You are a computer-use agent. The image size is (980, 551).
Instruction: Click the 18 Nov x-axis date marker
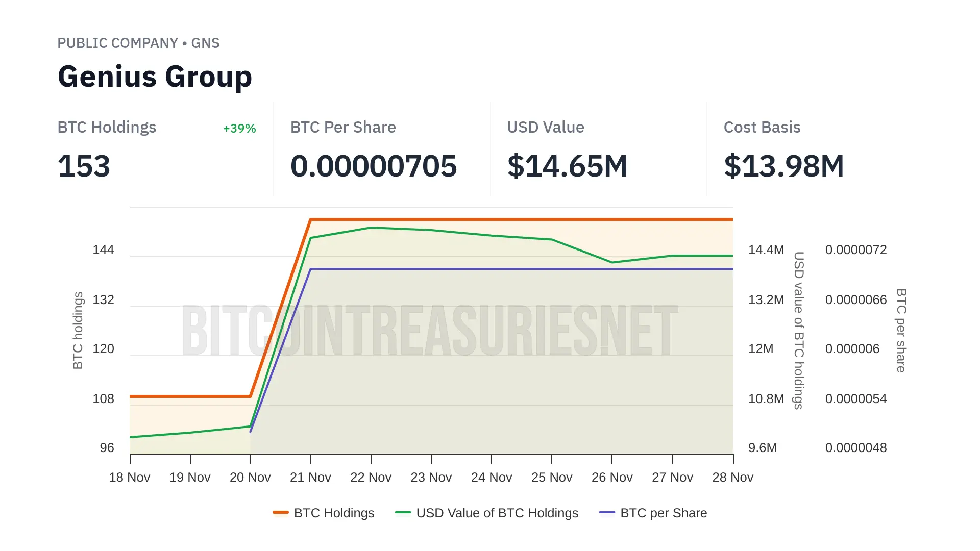click(x=130, y=477)
